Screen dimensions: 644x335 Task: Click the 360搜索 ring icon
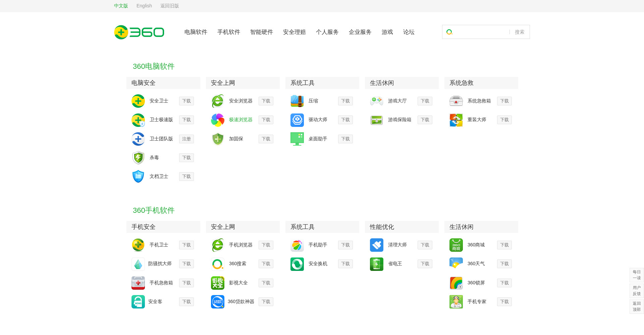(218, 264)
